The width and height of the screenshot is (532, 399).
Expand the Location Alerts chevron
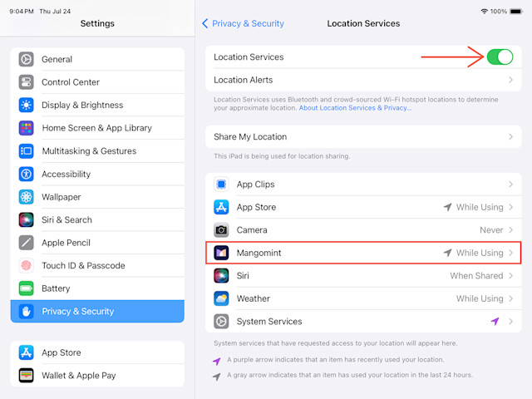510,80
